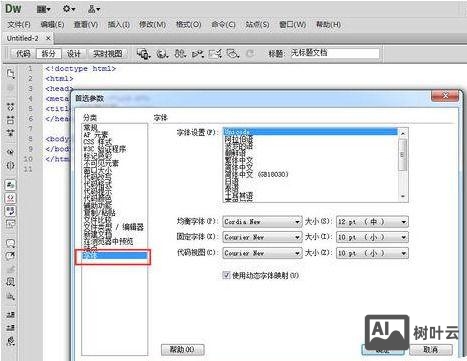
Task: Open the site management icon menu
Action: 93,9
